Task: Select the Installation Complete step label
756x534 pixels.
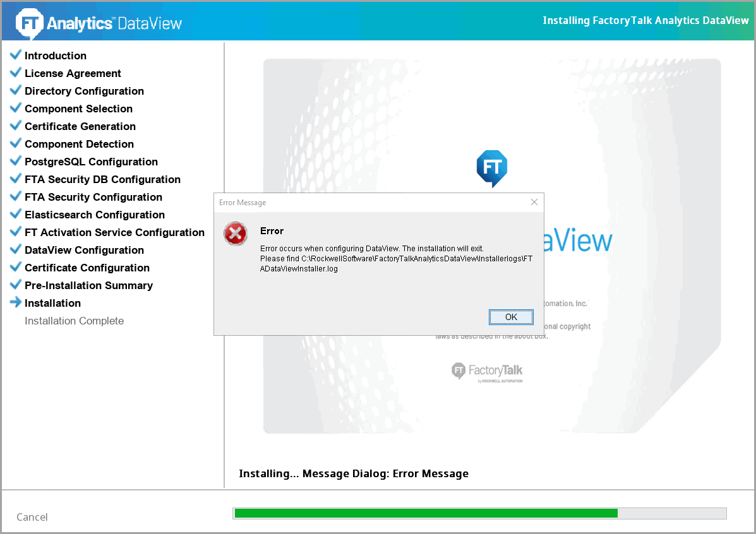Action: pos(75,321)
